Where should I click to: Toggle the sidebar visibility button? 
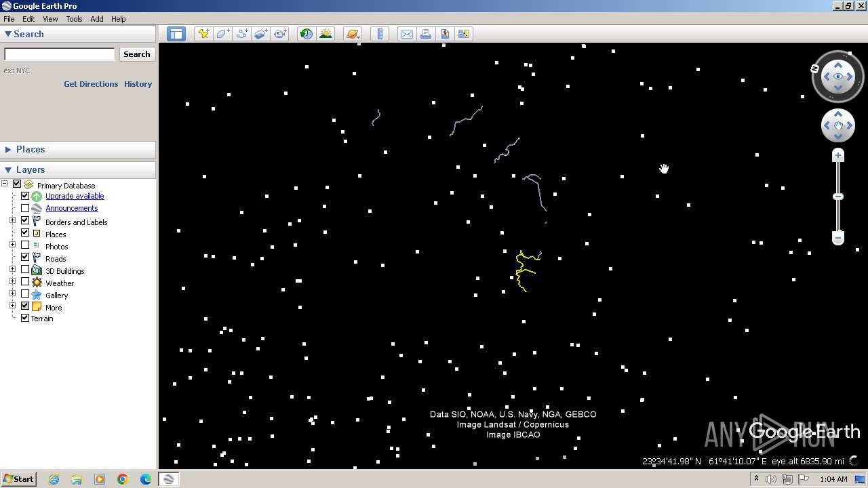176,34
